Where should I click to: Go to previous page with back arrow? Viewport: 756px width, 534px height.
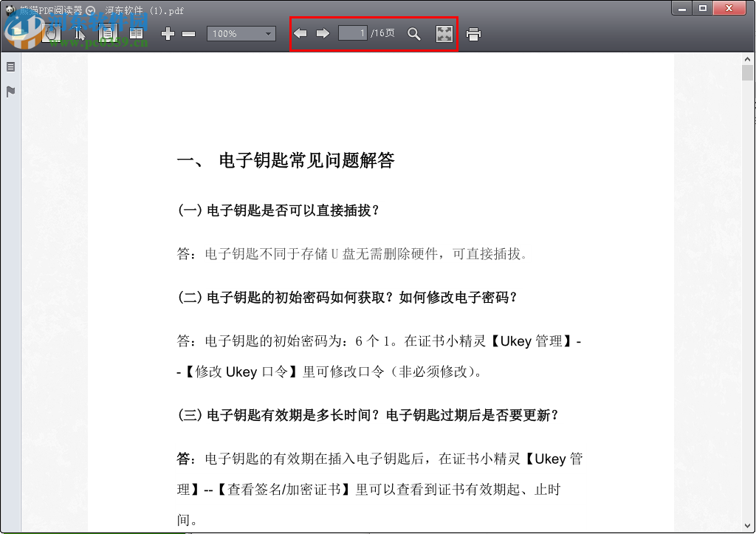(x=300, y=33)
